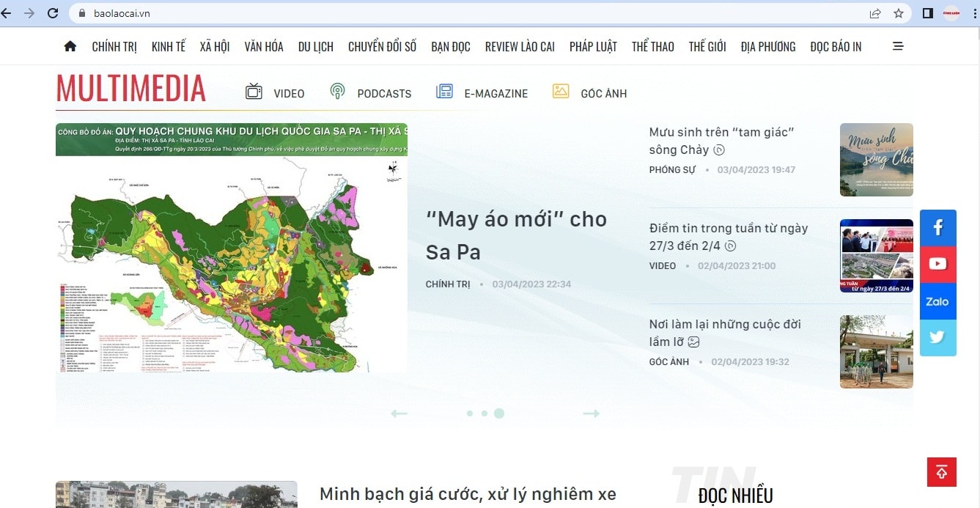
Task: Click the MULTIMEDIA heading link
Action: pos(131,89)
